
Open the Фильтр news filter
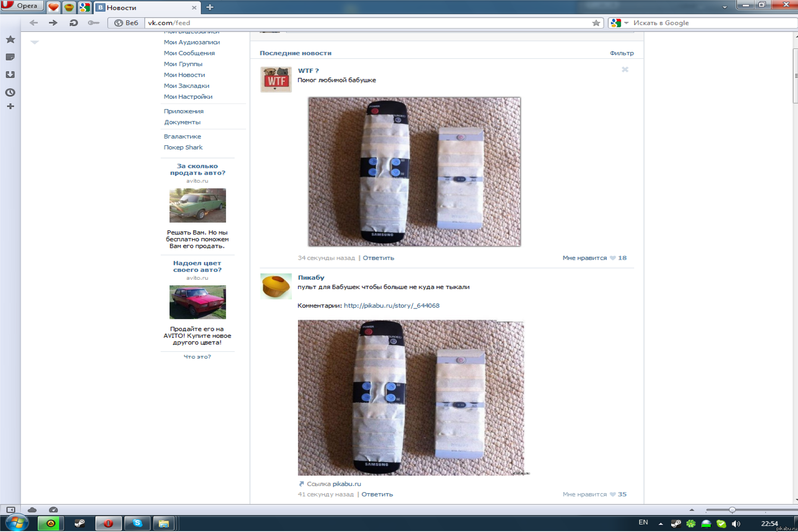click(x=621, y=53)
